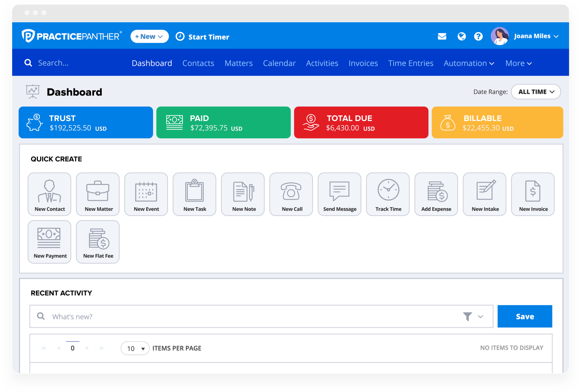
Task: Open the Contacts tab
Action: click(x=198, y=63)
